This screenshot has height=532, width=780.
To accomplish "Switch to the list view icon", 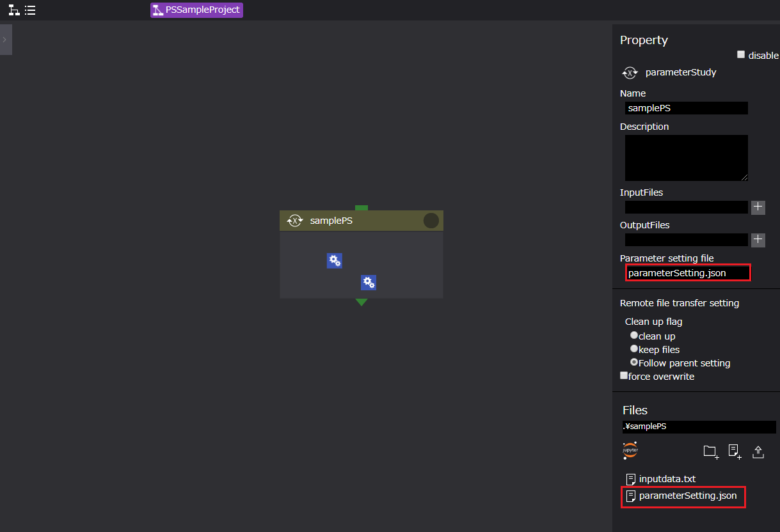I will (x=30, y=10).
